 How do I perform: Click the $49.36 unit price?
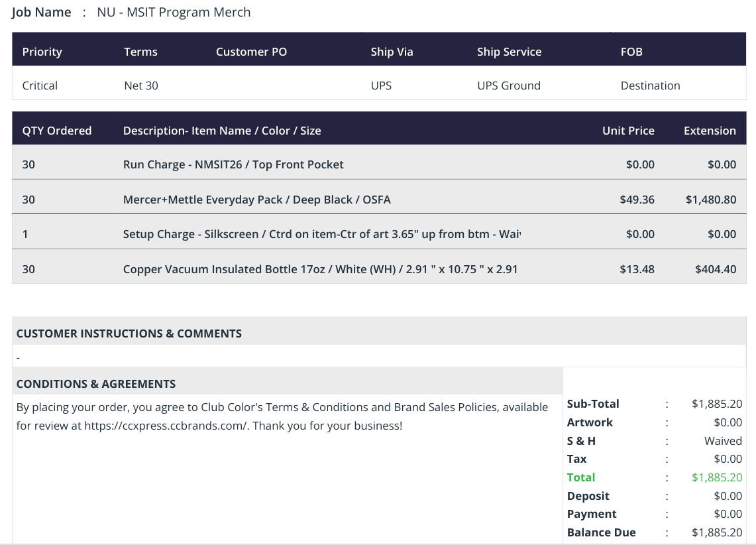637,200
